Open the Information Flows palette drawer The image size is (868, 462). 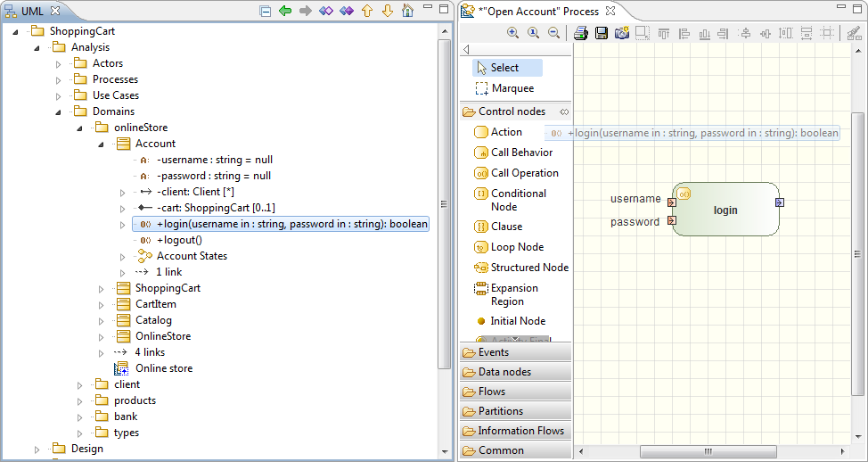(515, 431)
